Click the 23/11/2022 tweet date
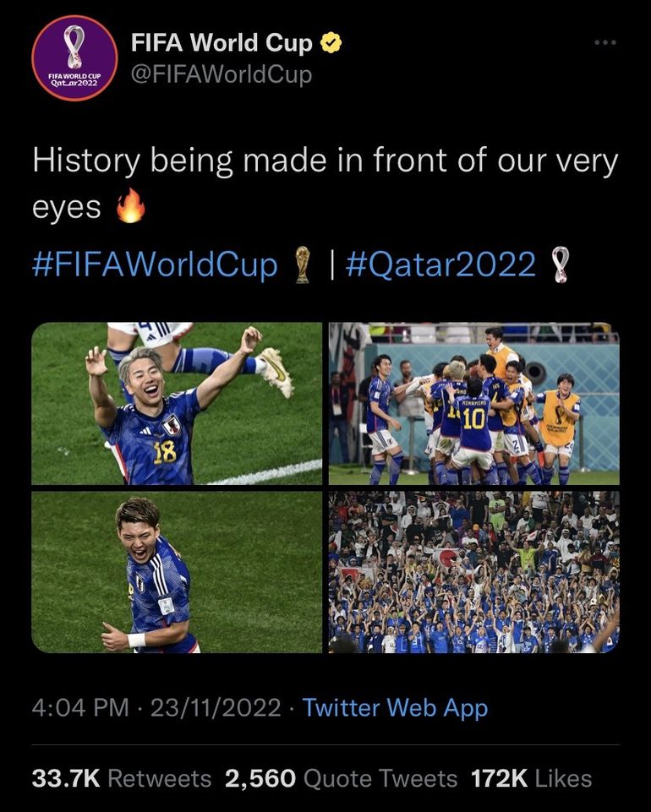 click(x=215, y=707)
